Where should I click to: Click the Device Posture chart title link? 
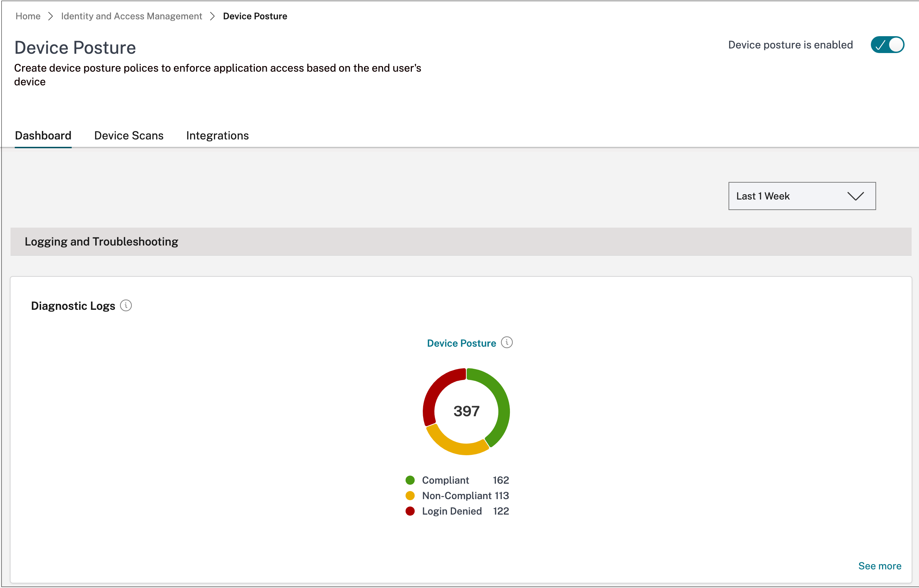(461, 343)
